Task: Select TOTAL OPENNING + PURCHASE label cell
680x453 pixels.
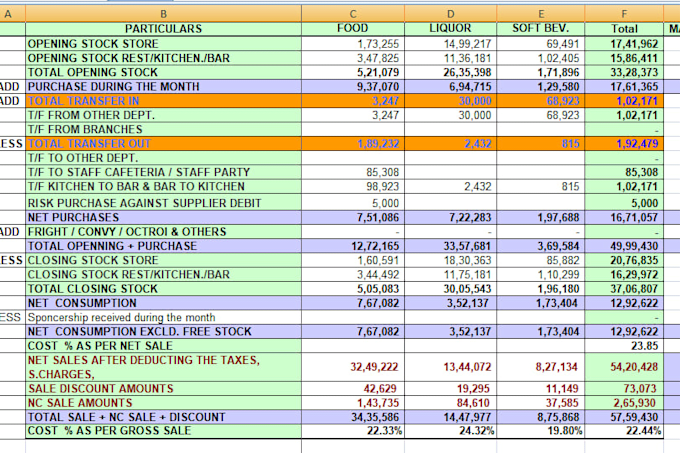Action: (163, 246)
